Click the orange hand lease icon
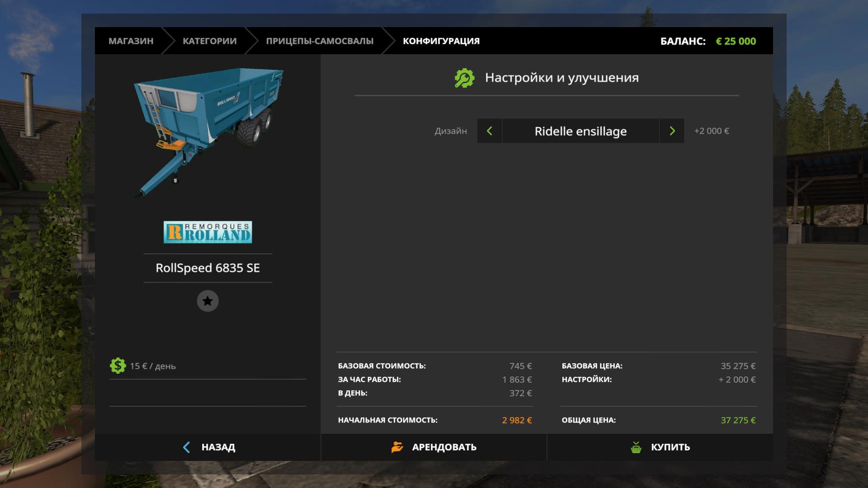Image resolution: width=868 pixels, height=488 pixels. [397, 447]
